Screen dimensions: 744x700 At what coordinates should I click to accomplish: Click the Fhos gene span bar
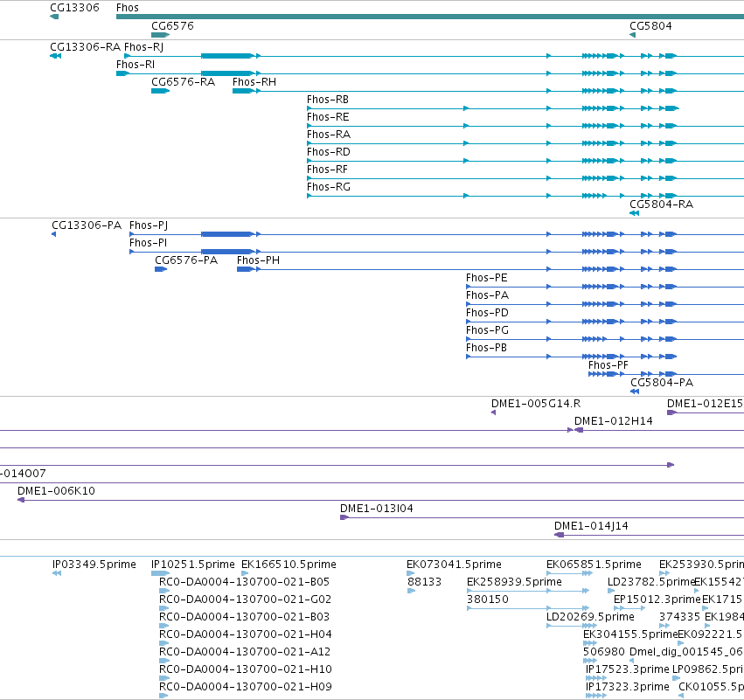pyautogui.click(x=430, y=17)
